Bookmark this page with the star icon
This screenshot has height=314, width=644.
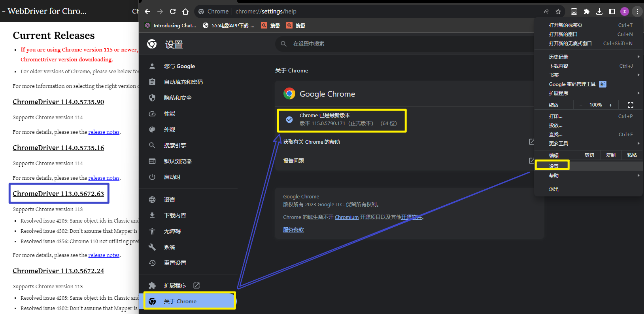point(558,11)
